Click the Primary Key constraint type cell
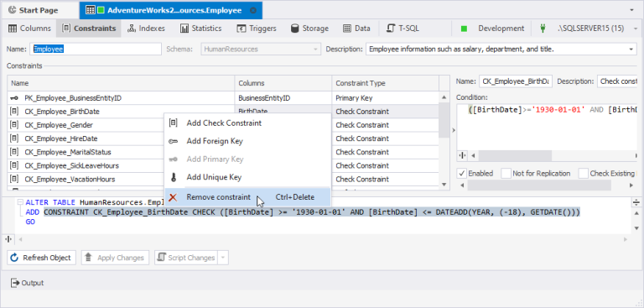Image resolution: width=644 pixels, height=308 pixels. pos(385,98)
